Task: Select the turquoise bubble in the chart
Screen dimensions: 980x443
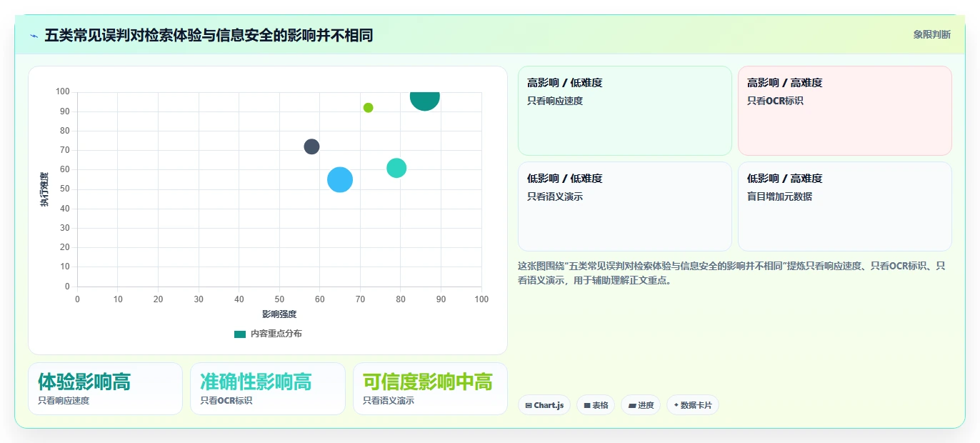Action: click(396, 168)
